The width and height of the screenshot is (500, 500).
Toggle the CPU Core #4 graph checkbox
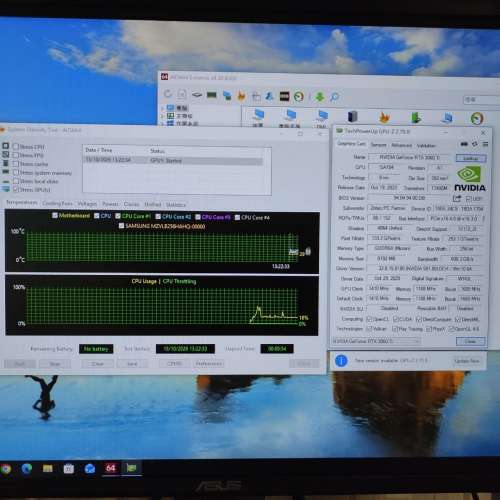pyautogui.click(x=237, y=217)
